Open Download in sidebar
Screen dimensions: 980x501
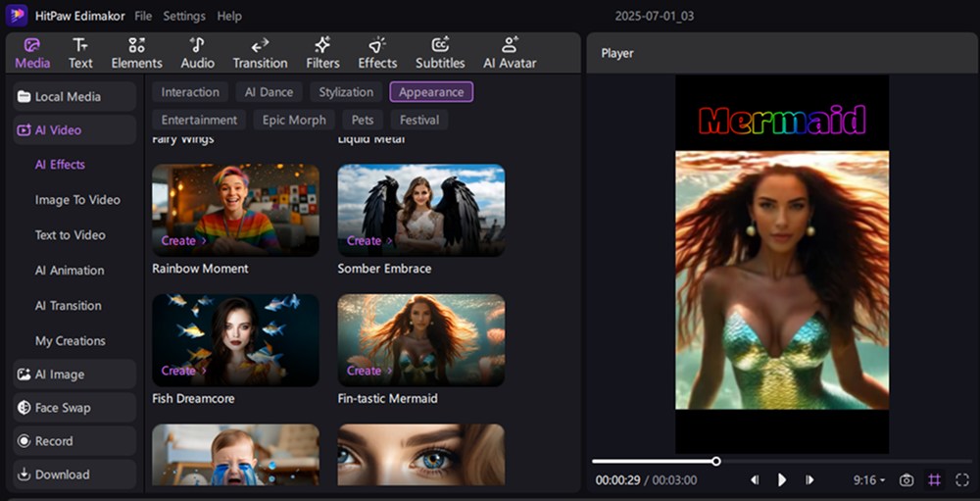click(74, 475)
